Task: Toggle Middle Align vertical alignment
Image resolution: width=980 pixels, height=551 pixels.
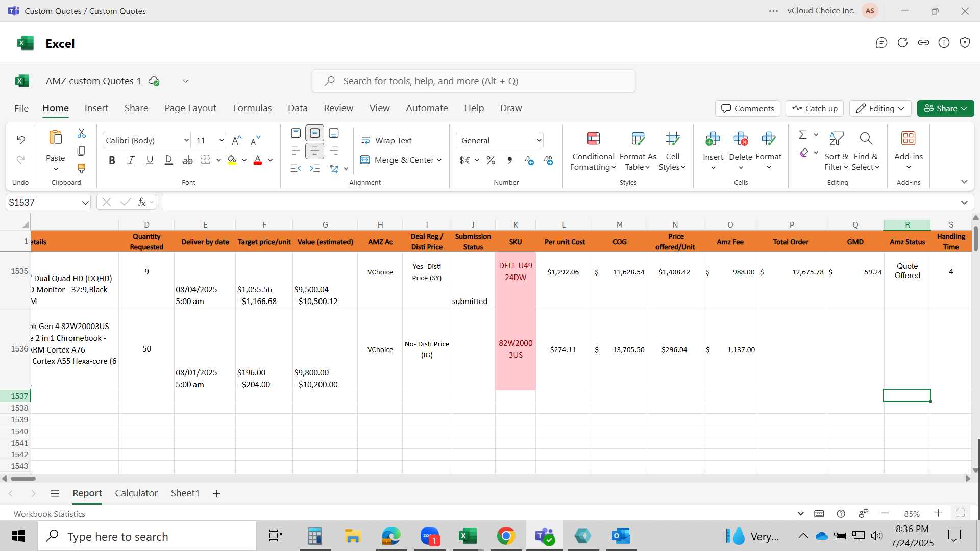Action: pyautogui.click(x=315, y=133)
